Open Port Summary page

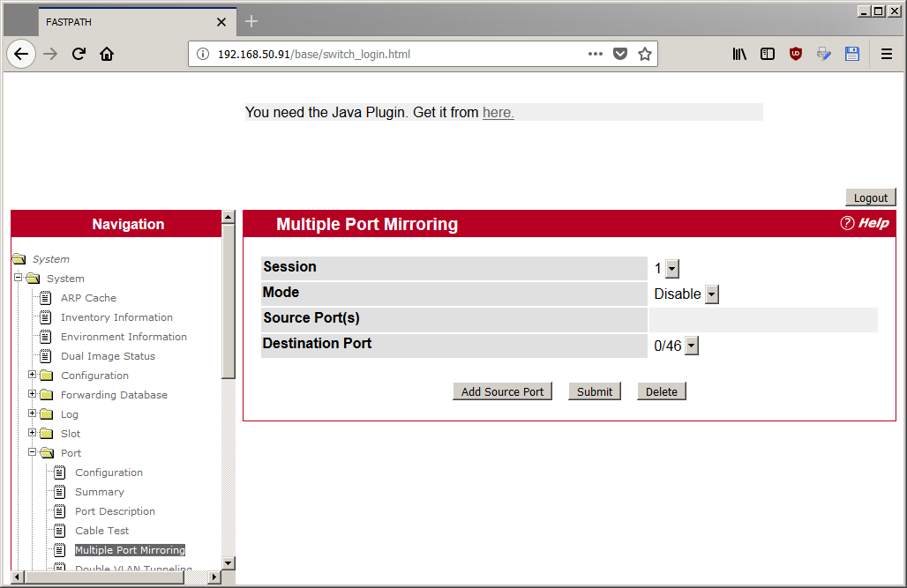100,492
